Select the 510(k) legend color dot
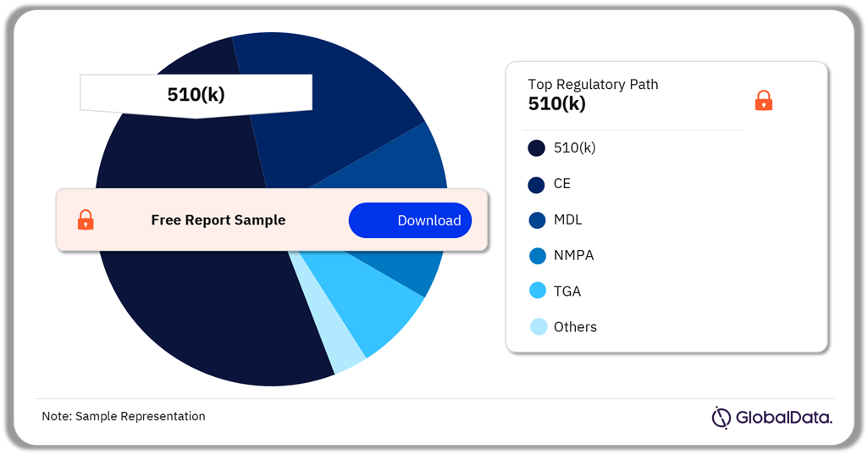 click(x=536, y=148)
